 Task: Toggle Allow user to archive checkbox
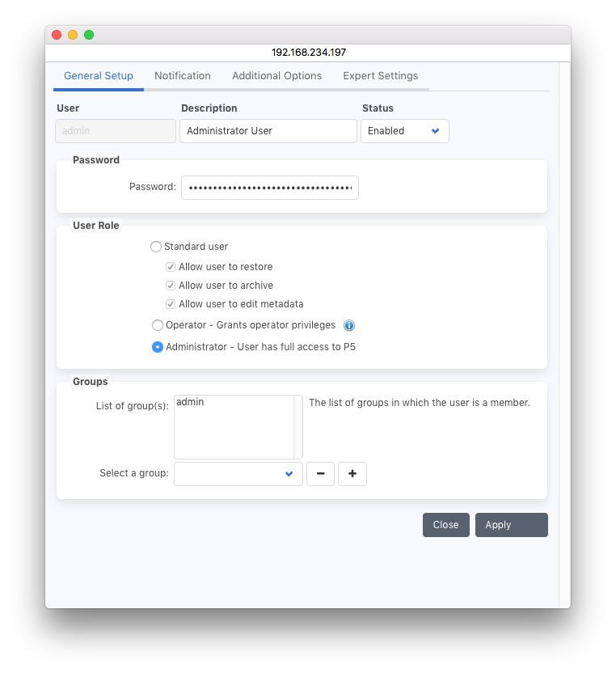pyautogui.click(x=171, y=286)
